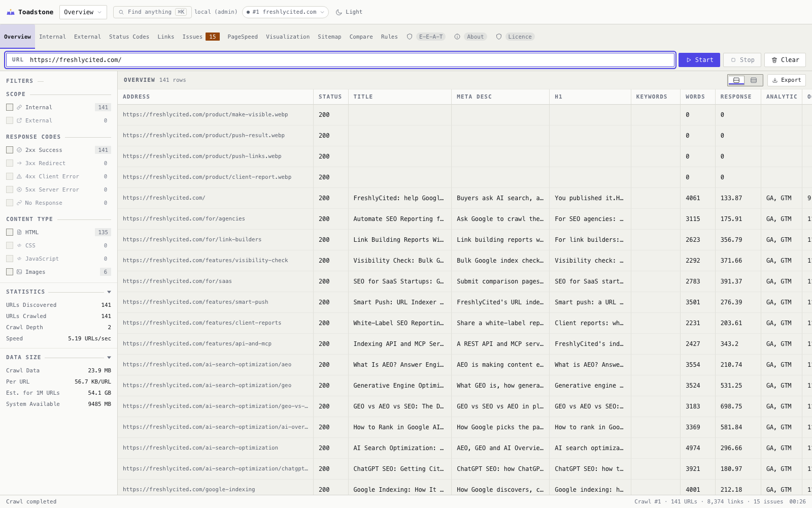Open the Rules tab
This screenshot has height=508, width=812.
click(389, 37)
